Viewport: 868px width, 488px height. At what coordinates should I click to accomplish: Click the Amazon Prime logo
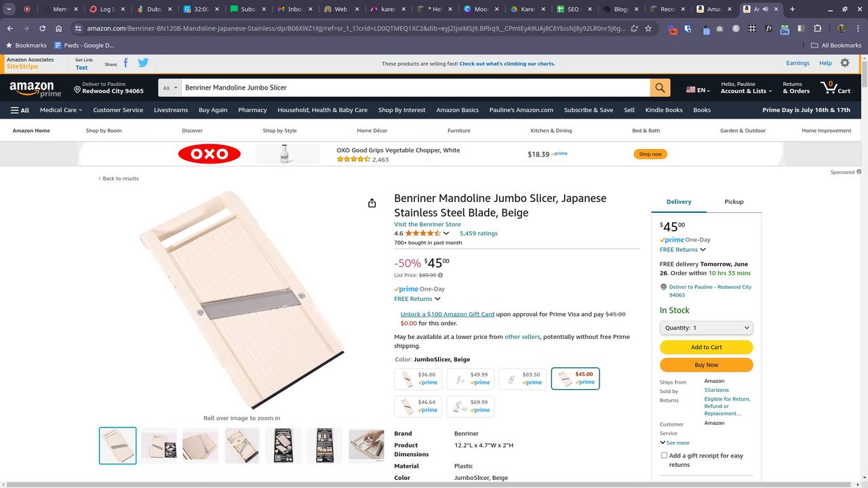35,89
